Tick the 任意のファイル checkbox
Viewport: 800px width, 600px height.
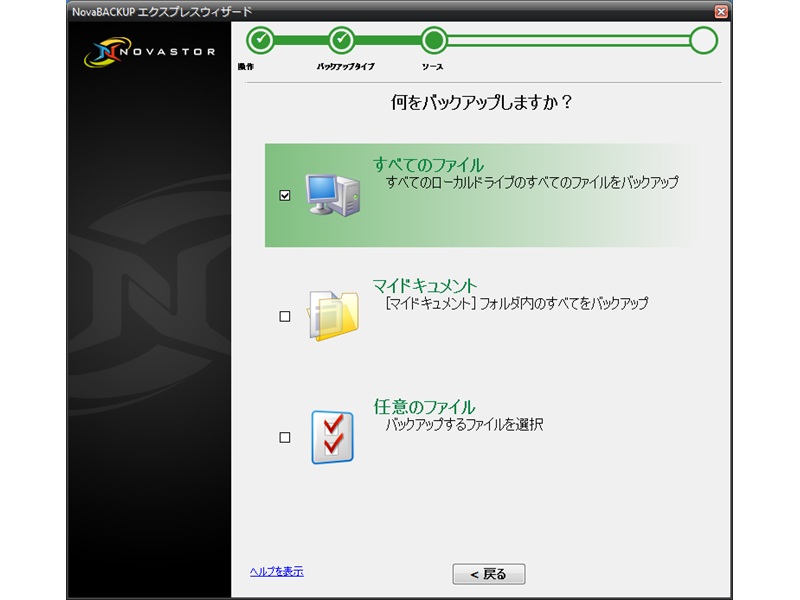point(285,437)
